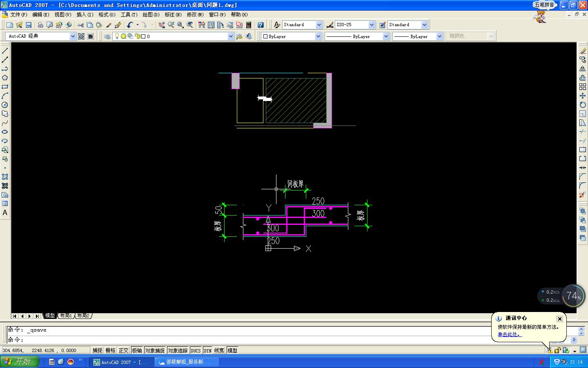The height and width of the screenshot is (368, 588).
Task: Expand the ByLayer lineweight dropdown
Action: coord(439,36)
